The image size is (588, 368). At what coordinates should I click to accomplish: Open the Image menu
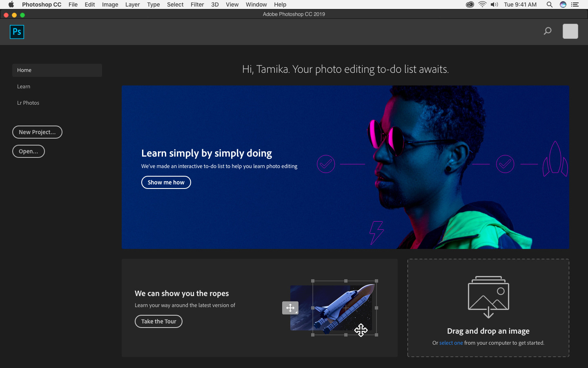pyautogui.click(x=110, y=4)
